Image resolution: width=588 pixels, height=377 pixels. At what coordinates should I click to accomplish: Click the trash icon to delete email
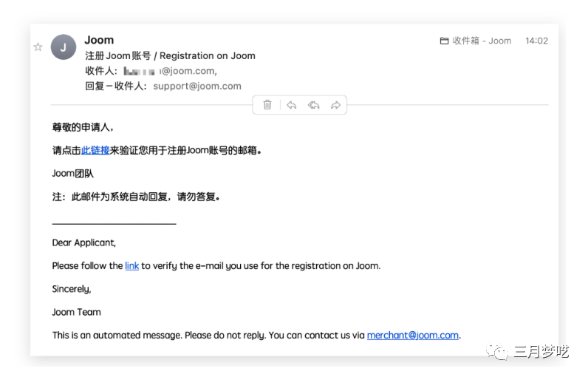tap(267, 105)
